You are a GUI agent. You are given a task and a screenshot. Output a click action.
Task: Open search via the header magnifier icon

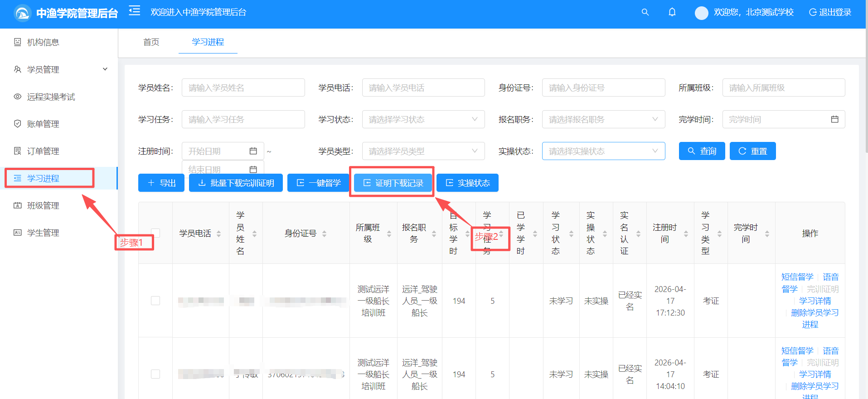coord(645,12)
